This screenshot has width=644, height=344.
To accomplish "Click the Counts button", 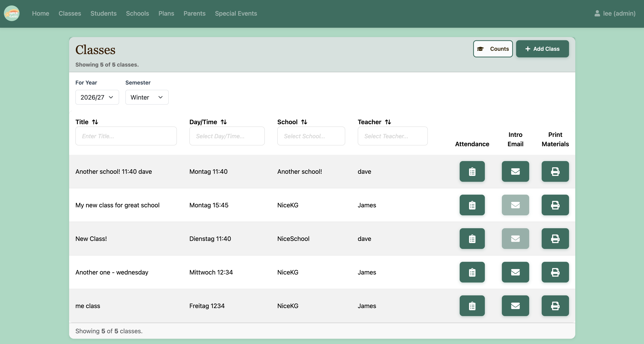I will pos(493,49).
